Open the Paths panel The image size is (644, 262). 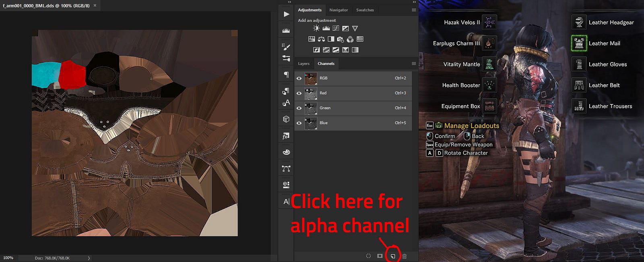point(286,168)
